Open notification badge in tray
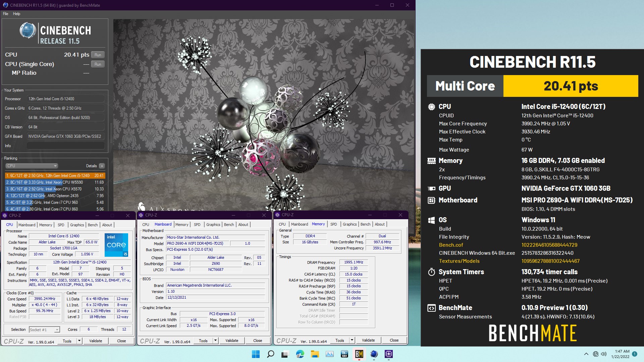The image size is (644, 362). pyautogui.click(x=635, y=354)
